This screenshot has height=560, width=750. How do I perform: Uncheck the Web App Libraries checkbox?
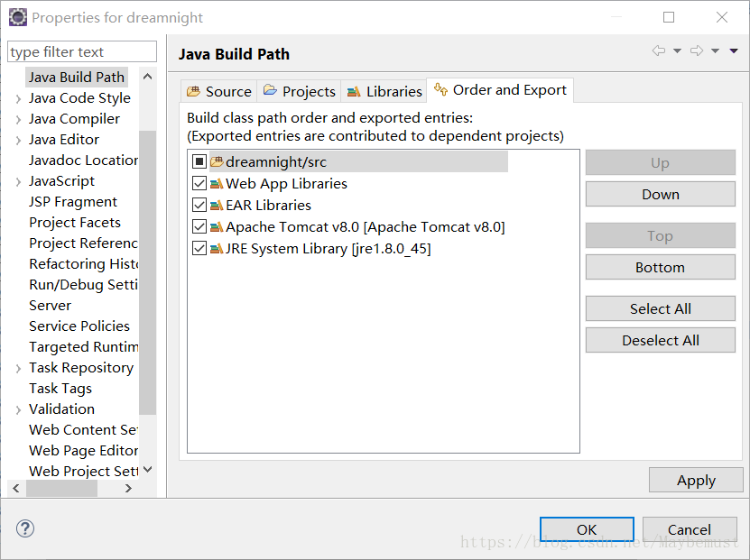(199, 183)
